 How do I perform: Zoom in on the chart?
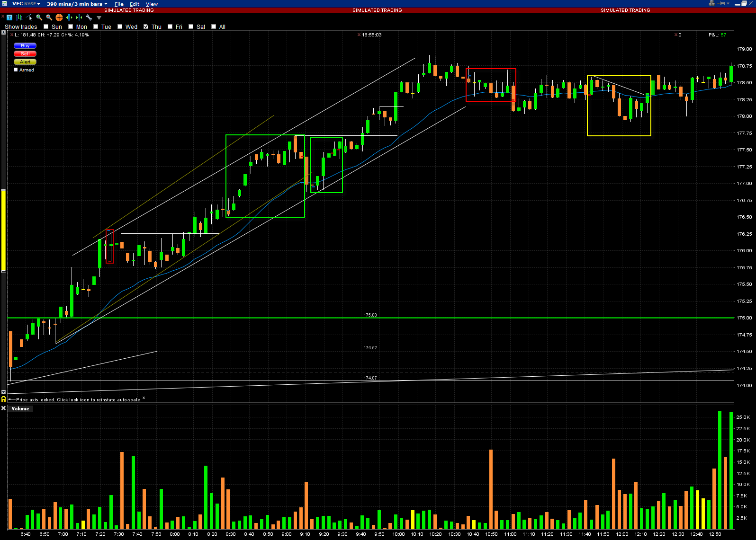tap(39, 18)
